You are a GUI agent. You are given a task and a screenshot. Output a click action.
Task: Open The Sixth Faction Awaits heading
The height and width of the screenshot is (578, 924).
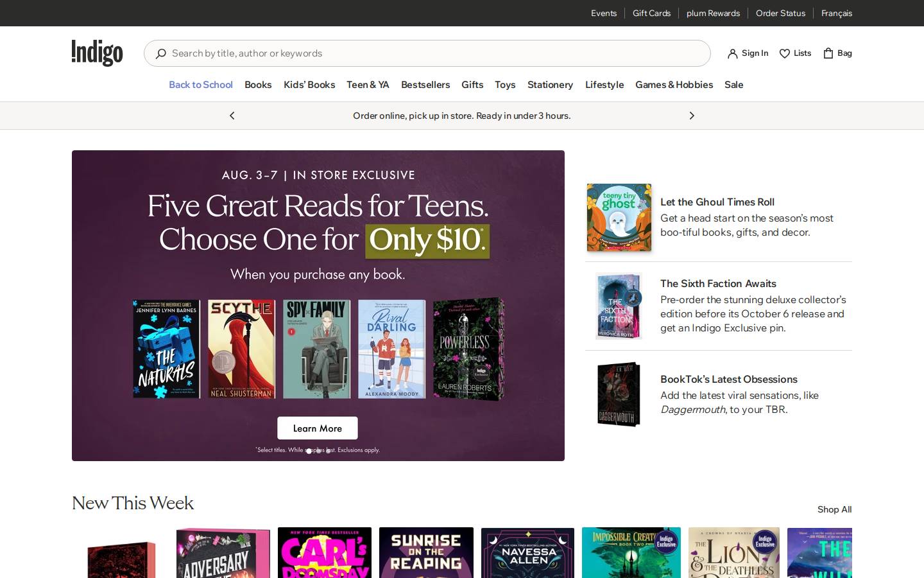point(718,283)
